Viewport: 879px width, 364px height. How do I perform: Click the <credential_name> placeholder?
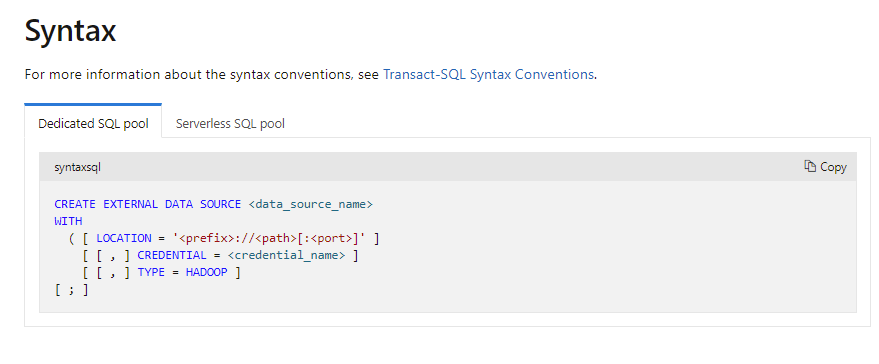click(x=286, y=256)
